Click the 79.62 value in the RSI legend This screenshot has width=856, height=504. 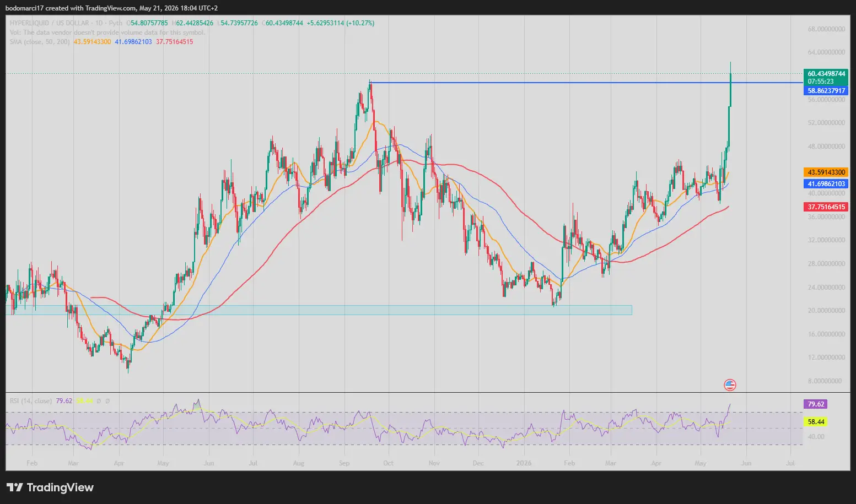click(64, 401)
